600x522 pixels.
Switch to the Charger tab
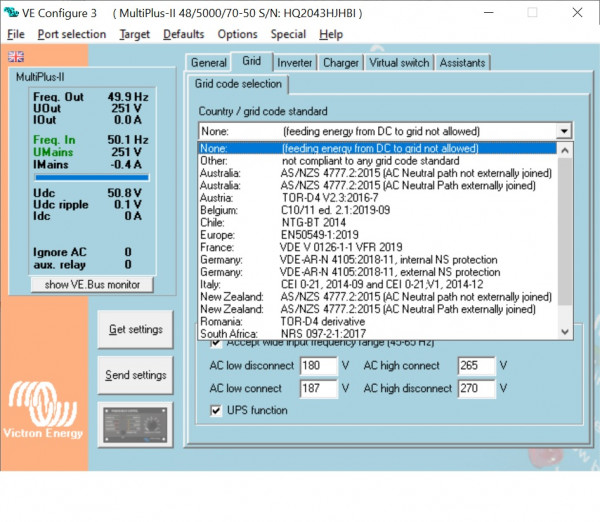click(341, 63)
